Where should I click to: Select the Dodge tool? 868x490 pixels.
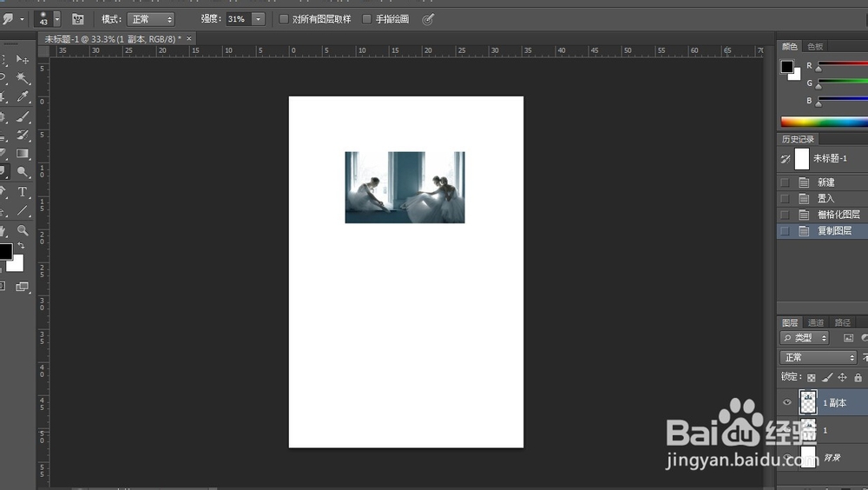(x=23, y=172)
